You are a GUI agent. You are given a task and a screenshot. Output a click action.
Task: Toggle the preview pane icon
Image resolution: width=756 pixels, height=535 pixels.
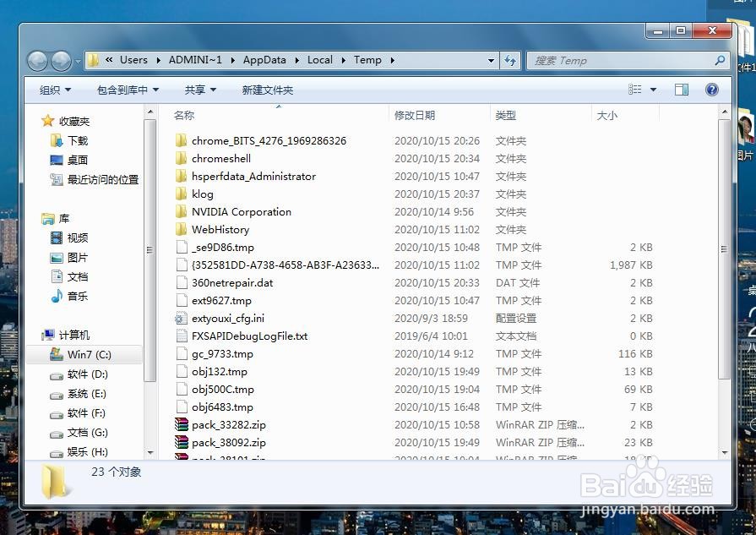pos(682,90)
